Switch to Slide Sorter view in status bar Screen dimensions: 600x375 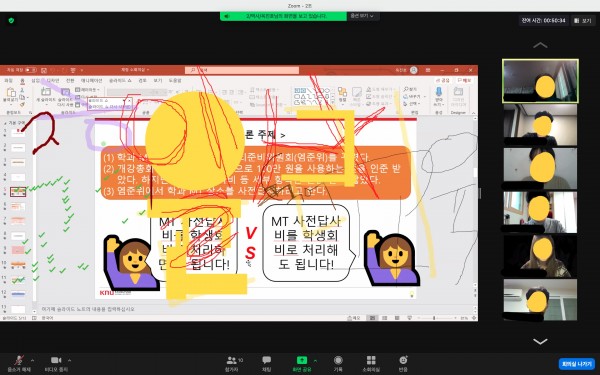click(385, 318)
